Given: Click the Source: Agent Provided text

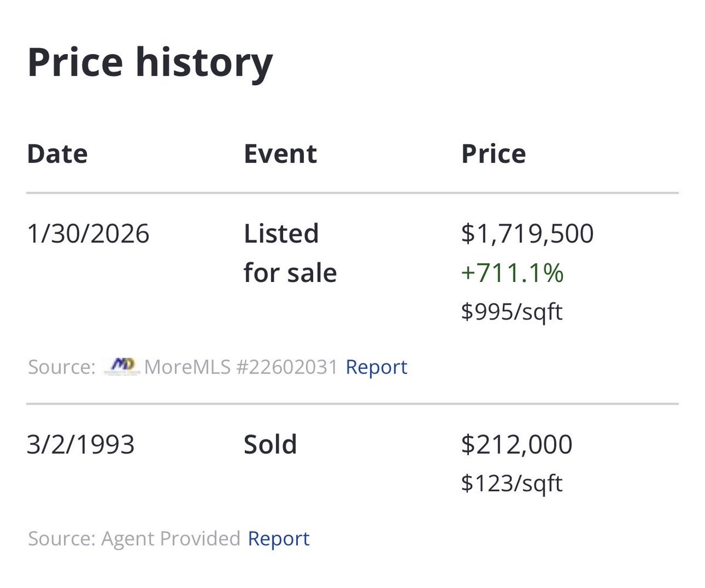Looking at the screenshot, I should (134, 539).
